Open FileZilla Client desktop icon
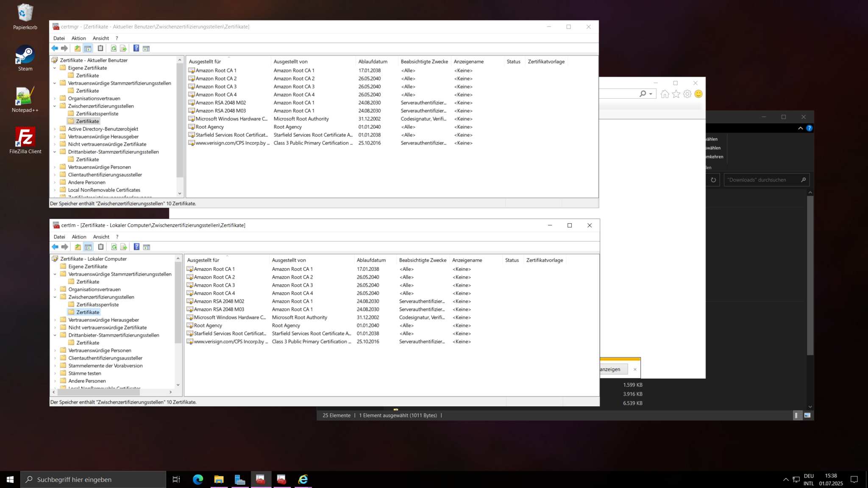Image resolution: width=868 pixels, height=488 pixels. [25, 140]
